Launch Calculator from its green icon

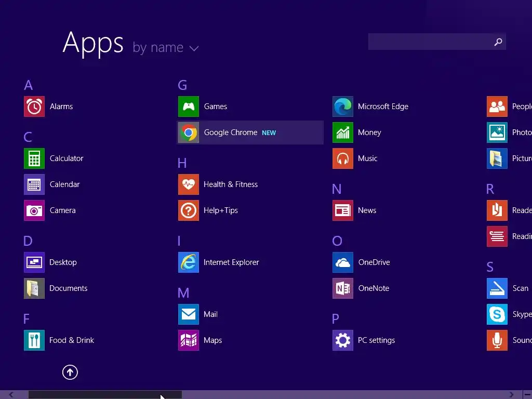click(34, 158)
